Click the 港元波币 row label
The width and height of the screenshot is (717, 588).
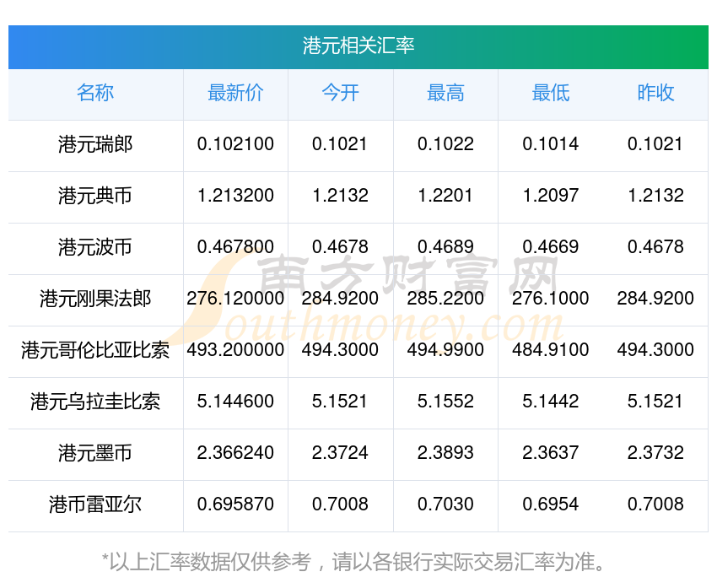95,247
